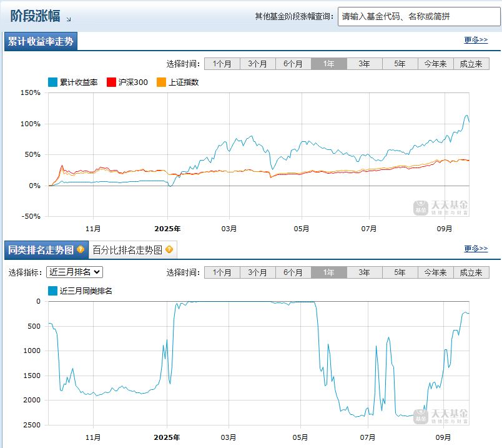
Task: Click 更多>> link for cumulative return chart
Action: pyautogui.click(x=476, y=40)
